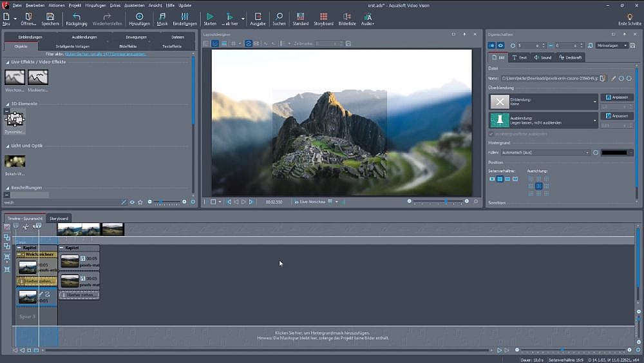Open the Einblendung transition dropdown
The image size is (644, 363).
coord(595,102)
